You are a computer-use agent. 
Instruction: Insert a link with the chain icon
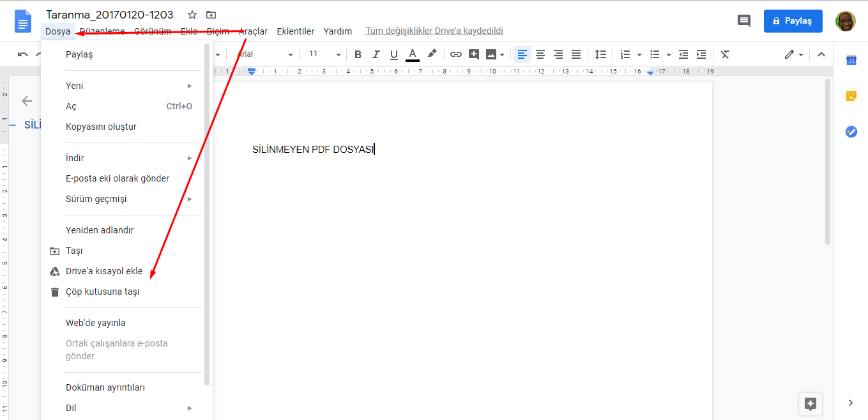click(x=456, y=54)
